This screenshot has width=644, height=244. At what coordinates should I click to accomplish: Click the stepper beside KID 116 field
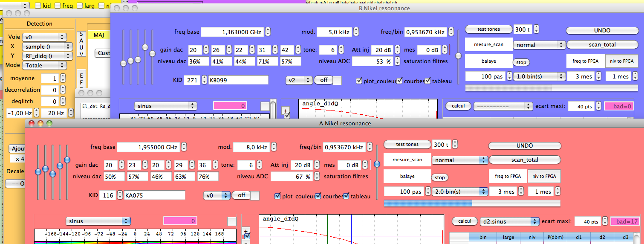coord(120,195)
